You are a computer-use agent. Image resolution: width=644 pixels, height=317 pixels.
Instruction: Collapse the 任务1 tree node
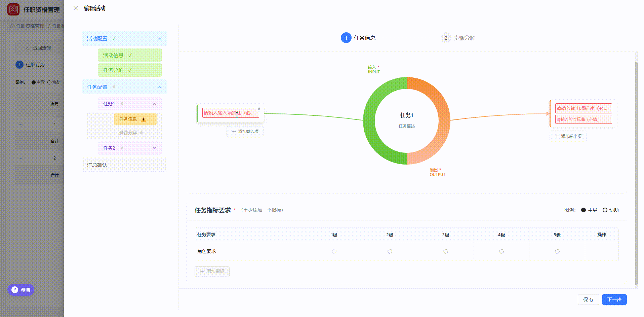coord(154,104)
